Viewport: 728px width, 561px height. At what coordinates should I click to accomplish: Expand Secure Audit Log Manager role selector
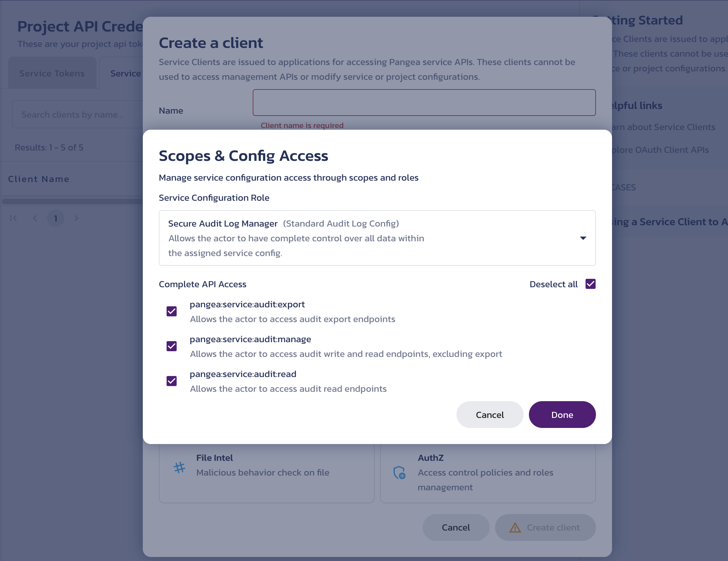pyautogui.click(x=377, y=238)
